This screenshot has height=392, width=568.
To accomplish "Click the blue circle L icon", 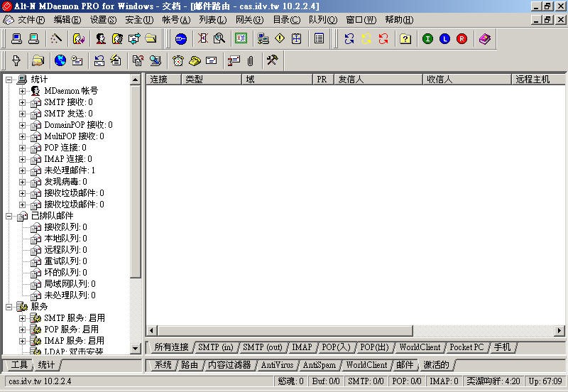I will 445,38.
